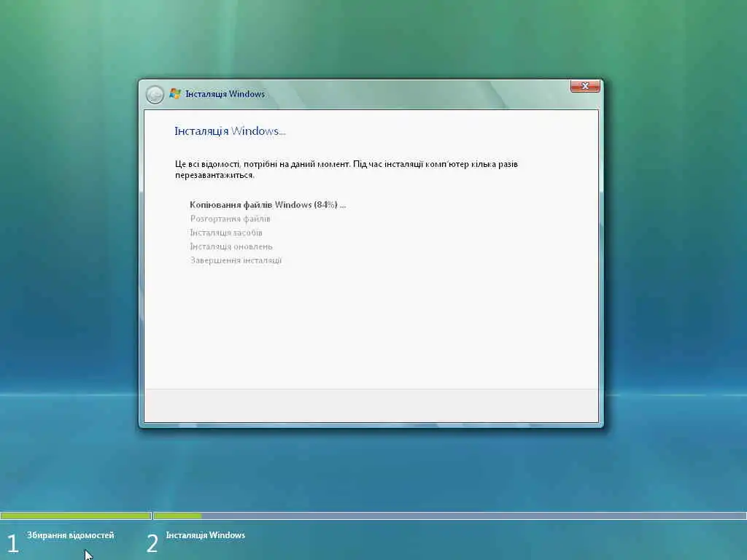The image size is (747, 560).
Task: Click the 'Інсталяція засобів' step
Action: tap(226, 233)
